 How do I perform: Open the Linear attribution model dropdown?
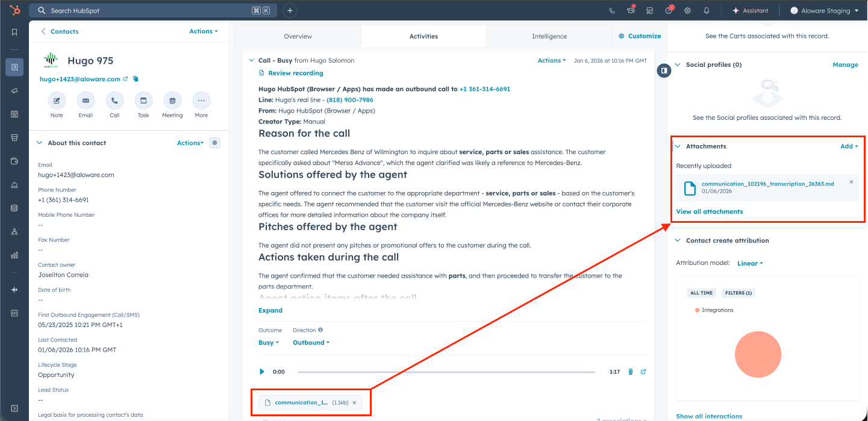750,263
